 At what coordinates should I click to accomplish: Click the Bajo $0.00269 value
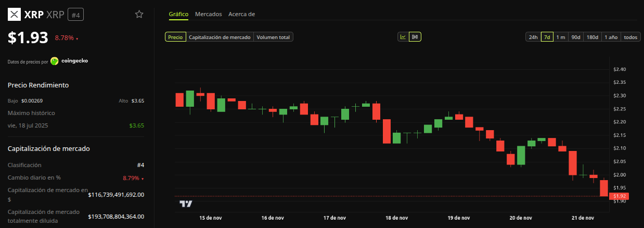pyautogui.click(x=32, y=100)
